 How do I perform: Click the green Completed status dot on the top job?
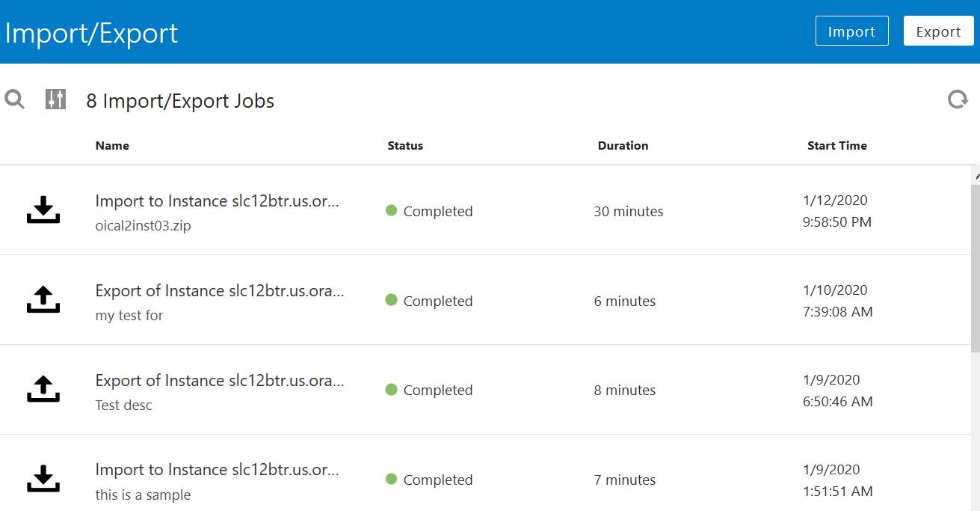click(x=390, y=211)
